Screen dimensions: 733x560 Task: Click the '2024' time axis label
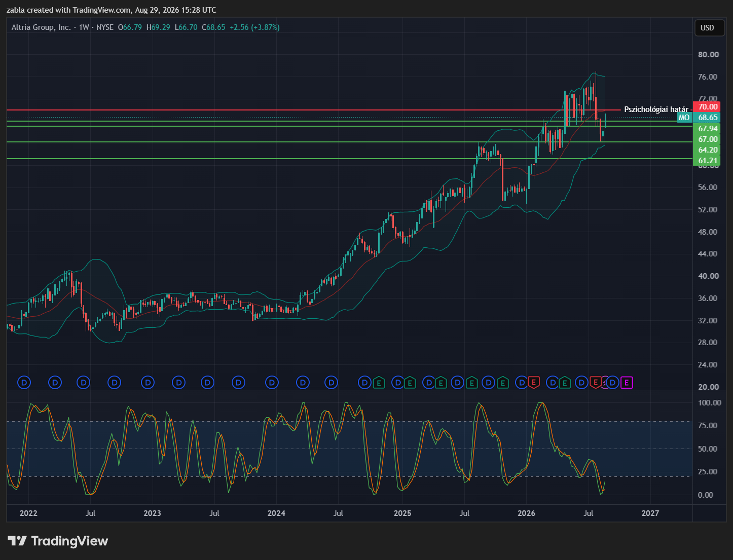pyautogui.click(x=276, y=513)
